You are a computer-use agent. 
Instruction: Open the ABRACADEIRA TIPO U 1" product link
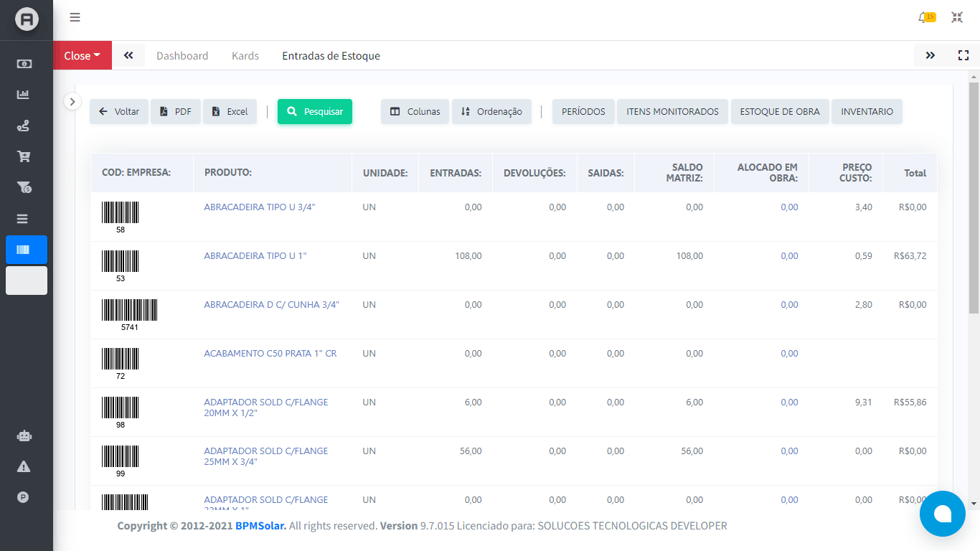click(x=255, y=256)
